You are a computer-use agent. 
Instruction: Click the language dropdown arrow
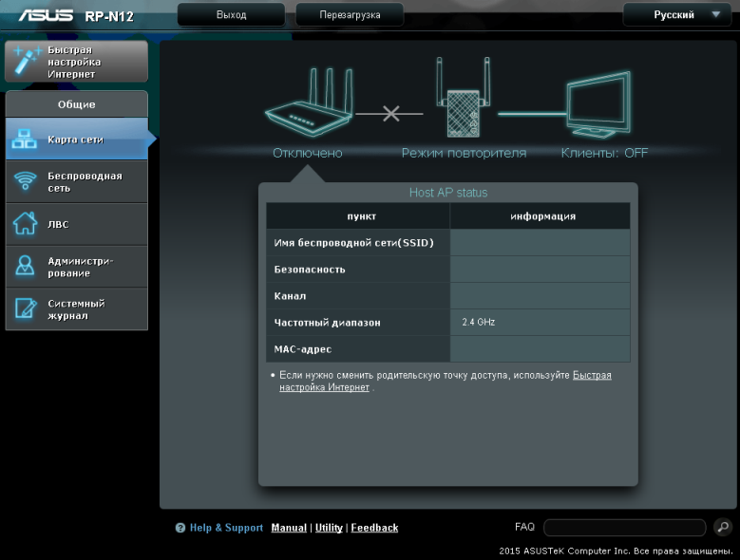[x=716, y=14]
